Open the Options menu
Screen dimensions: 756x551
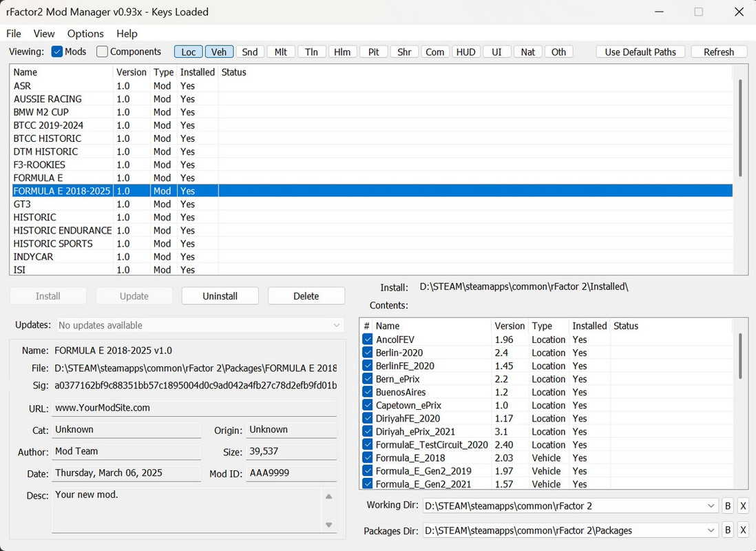[85, 34]
